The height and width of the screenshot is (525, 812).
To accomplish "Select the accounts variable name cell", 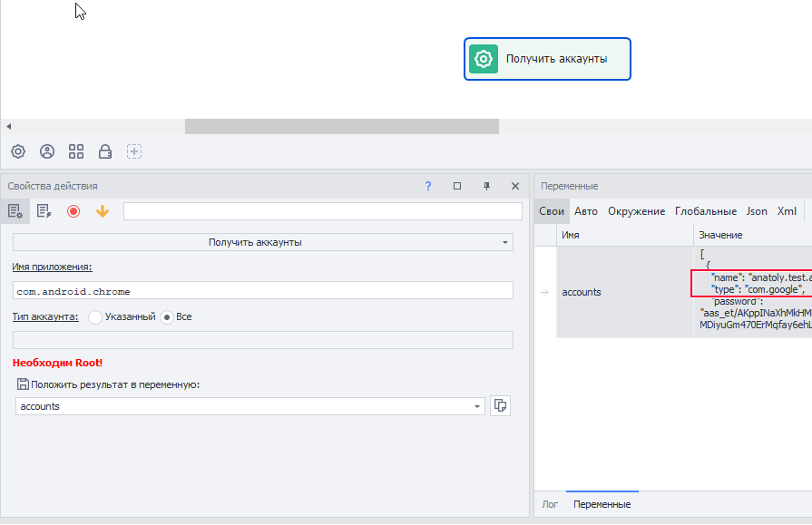I will [x=625, y=293].
